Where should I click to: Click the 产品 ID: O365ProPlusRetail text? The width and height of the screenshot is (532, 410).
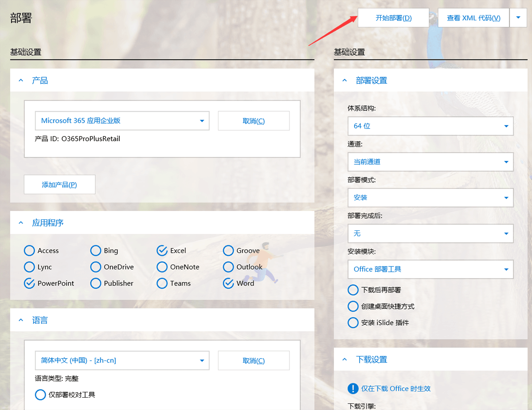78,139
